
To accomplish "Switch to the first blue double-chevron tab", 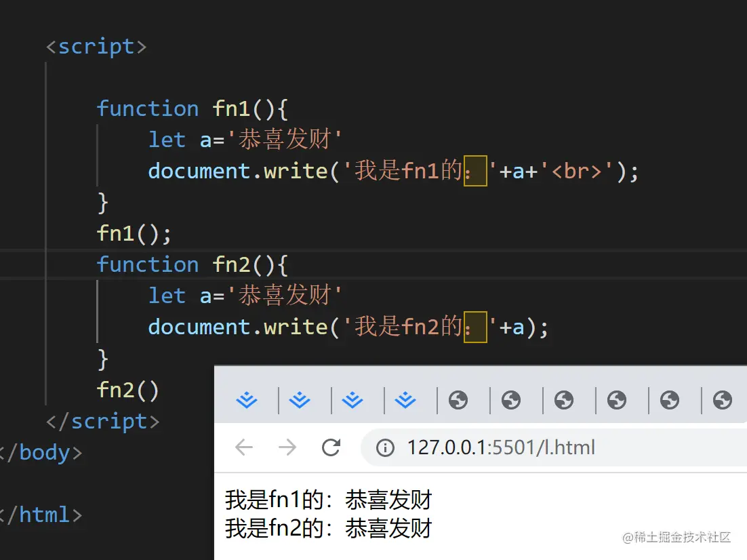I will (247, 400).
